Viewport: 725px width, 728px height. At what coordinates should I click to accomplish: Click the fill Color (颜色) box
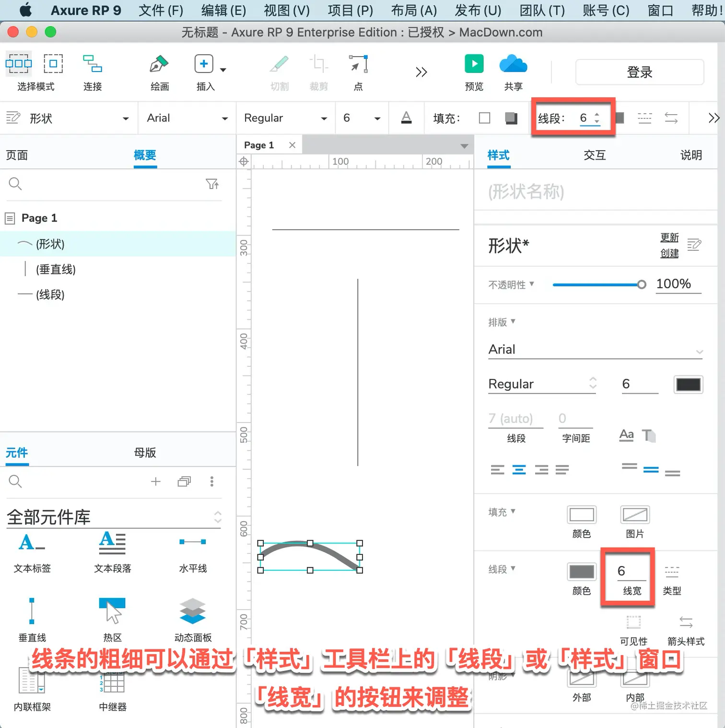[x=582, y=515]
